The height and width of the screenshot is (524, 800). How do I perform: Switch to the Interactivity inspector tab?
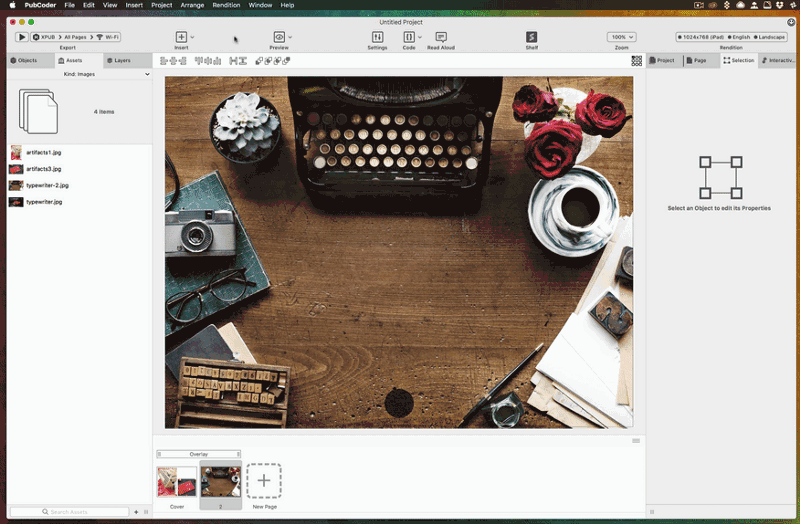coord(778,60)
